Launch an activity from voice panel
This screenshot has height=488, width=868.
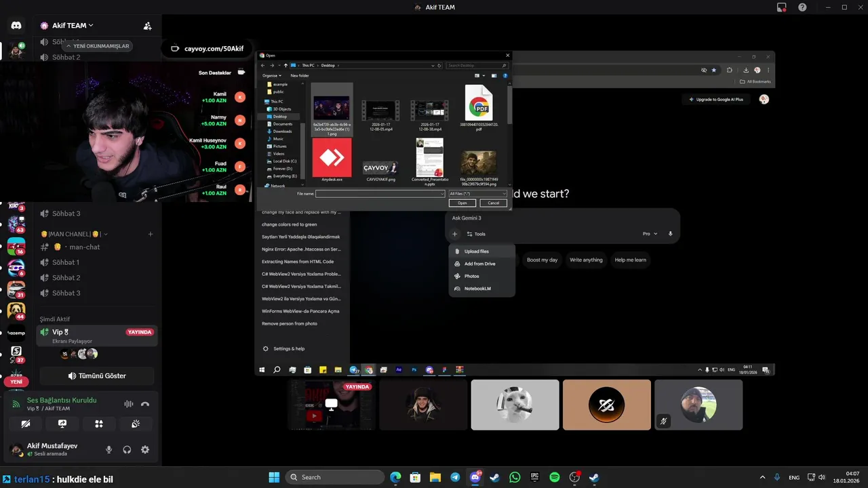[99, 424]
